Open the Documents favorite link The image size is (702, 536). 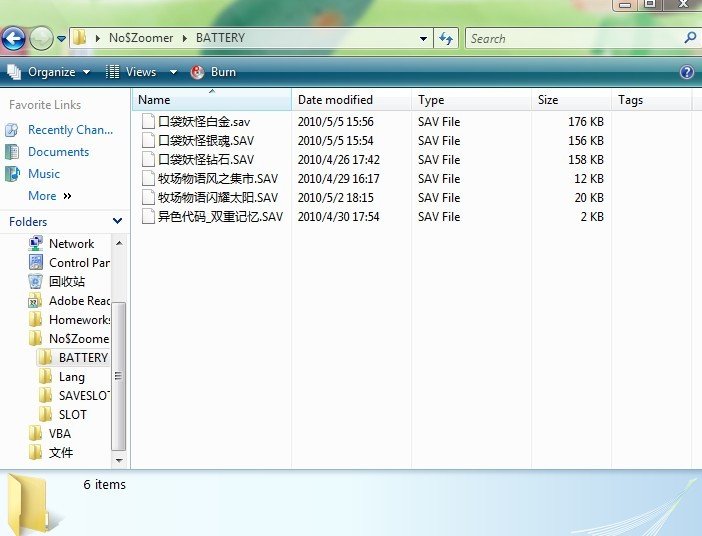point(58,152)
